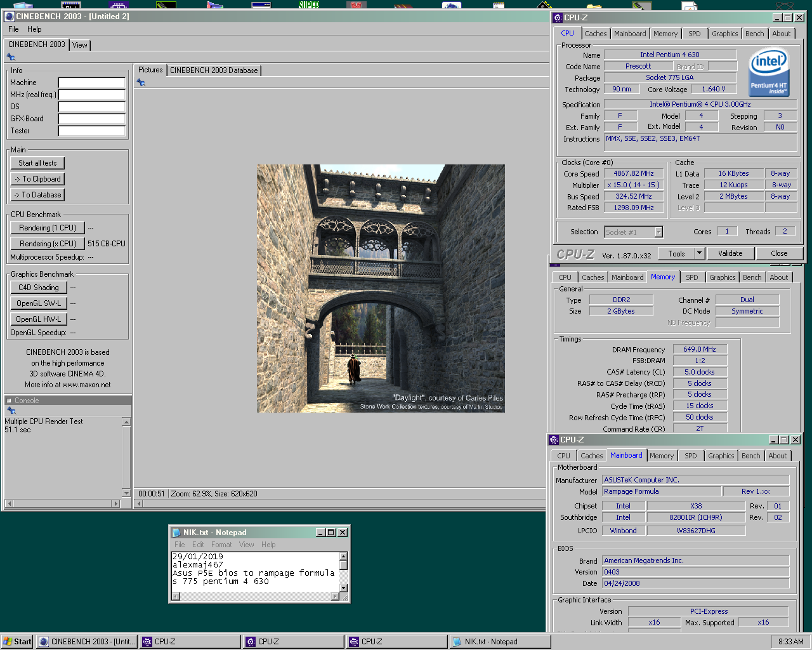The width and height of the screenshot is (812, 650).
Task: Switch to CINEBENCH 2003 from the taskbar
Action: point(87,642)
